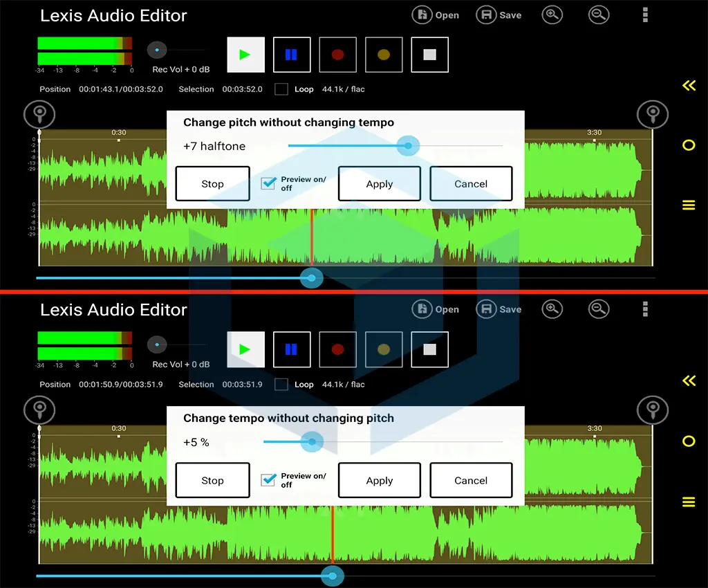Viewport: 708px width, 588px height.
Task: Apply the tempo change
Action: pos(380,481)
